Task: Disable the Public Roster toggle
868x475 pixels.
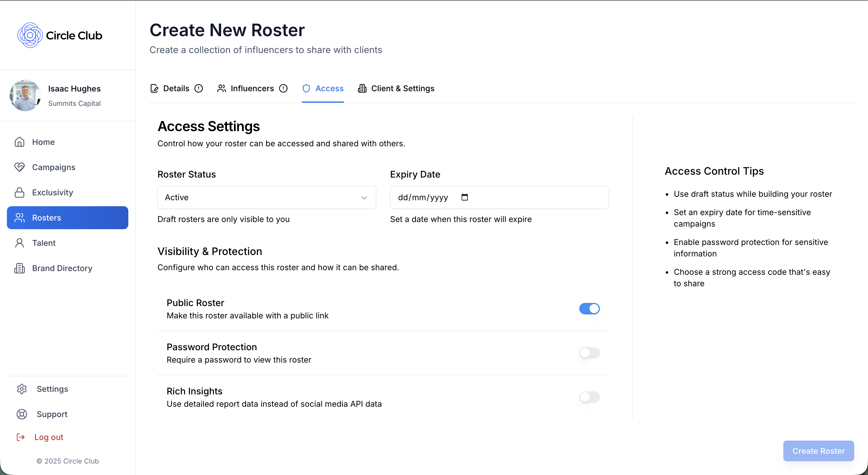Action: click(589, 308)
